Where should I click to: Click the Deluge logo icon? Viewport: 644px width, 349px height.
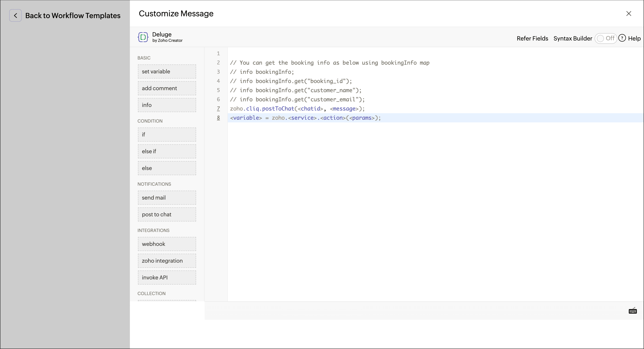(x=143, y=37)
